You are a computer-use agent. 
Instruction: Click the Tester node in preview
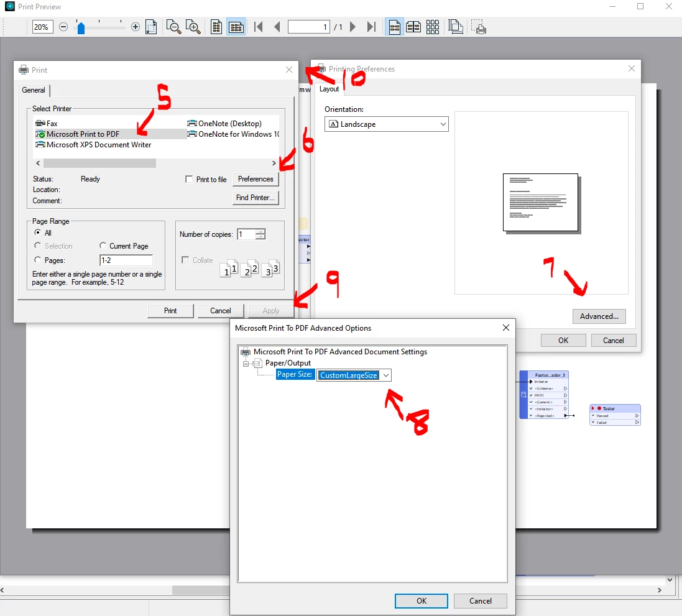(615, 415)
